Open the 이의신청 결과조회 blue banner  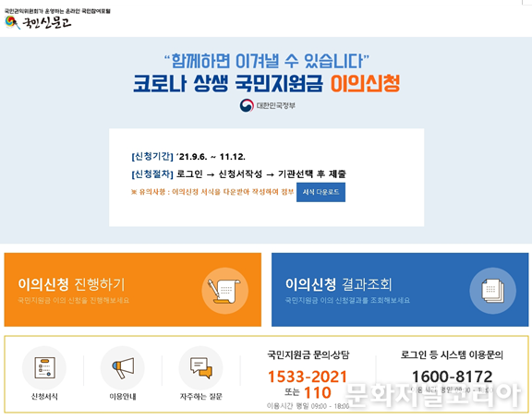tap(400, 290)
